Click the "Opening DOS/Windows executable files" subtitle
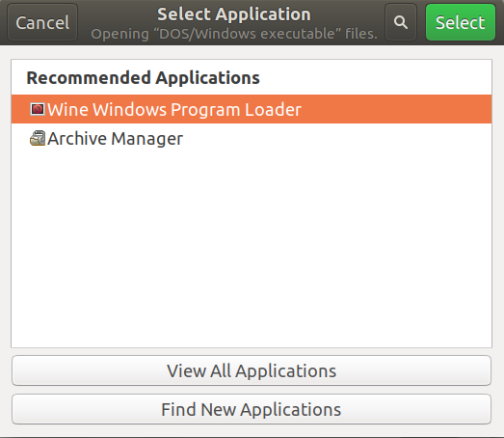This screenshot has height=438, width=504. pos(234,34)
